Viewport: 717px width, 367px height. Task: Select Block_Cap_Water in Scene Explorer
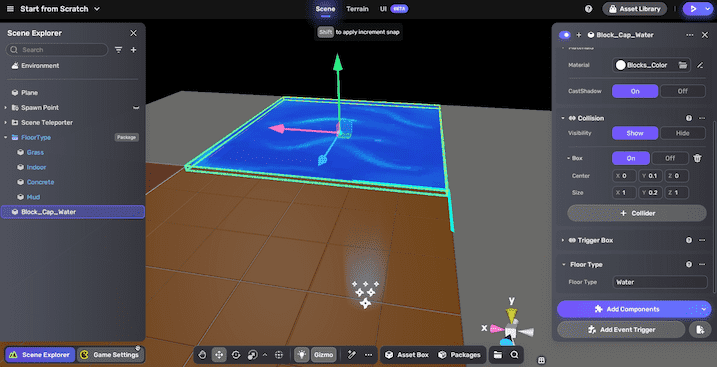click(x=73, y=212)
